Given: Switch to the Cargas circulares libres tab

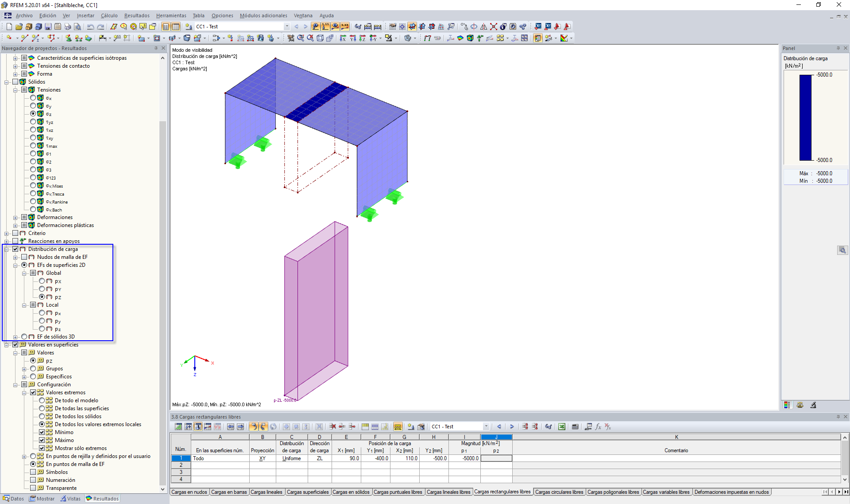Looking at the screenshot, I should tap(559, 492).
